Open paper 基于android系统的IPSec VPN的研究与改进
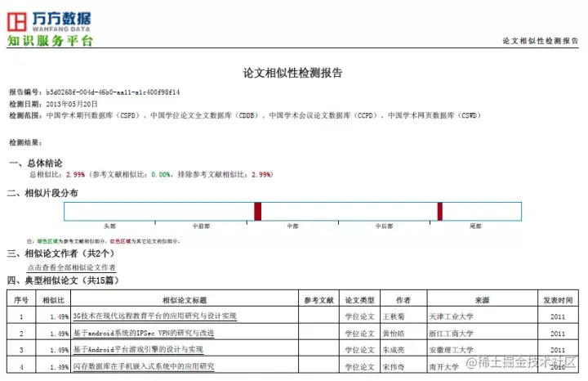The width and height of the screenshot is (588, 381). [144, 333]
